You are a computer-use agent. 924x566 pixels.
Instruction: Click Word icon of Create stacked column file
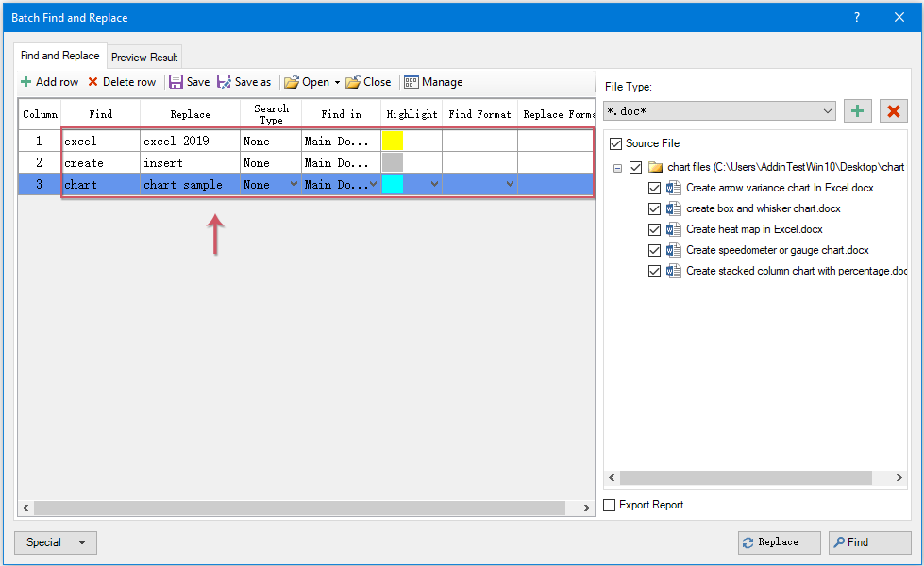tap(674, 271)
